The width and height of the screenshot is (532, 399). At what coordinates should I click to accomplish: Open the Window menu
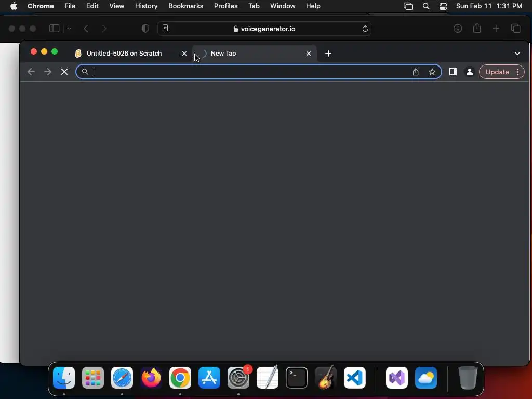(x=283, y=6)
